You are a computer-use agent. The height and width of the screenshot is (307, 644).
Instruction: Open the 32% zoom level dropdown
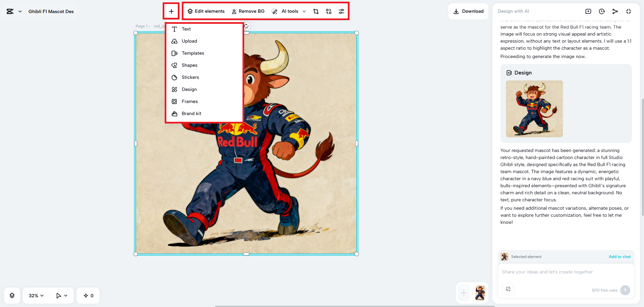point(35,295)
